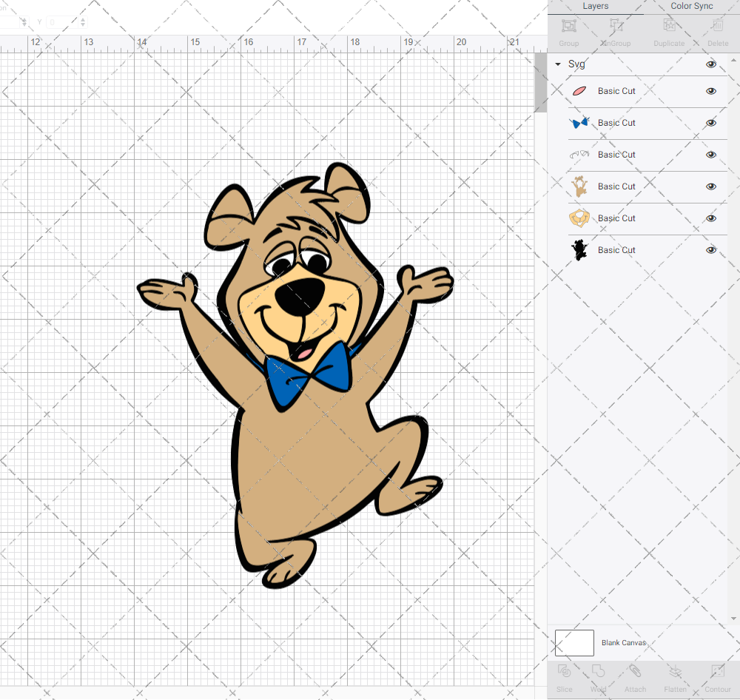Image resolution: width=740 pixels, height=700 pixels.
Task: Toggle visibility of the entire Svg group
Action: coord(711,64)
